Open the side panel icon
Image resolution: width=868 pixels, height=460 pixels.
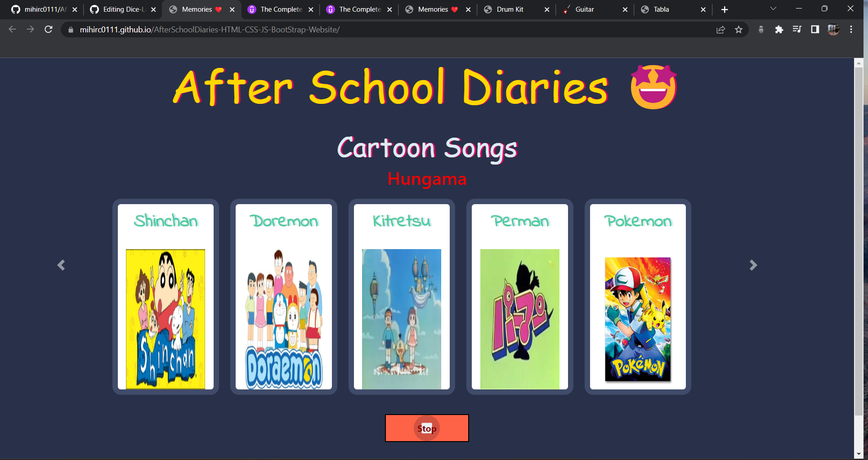tap(814, 30)
